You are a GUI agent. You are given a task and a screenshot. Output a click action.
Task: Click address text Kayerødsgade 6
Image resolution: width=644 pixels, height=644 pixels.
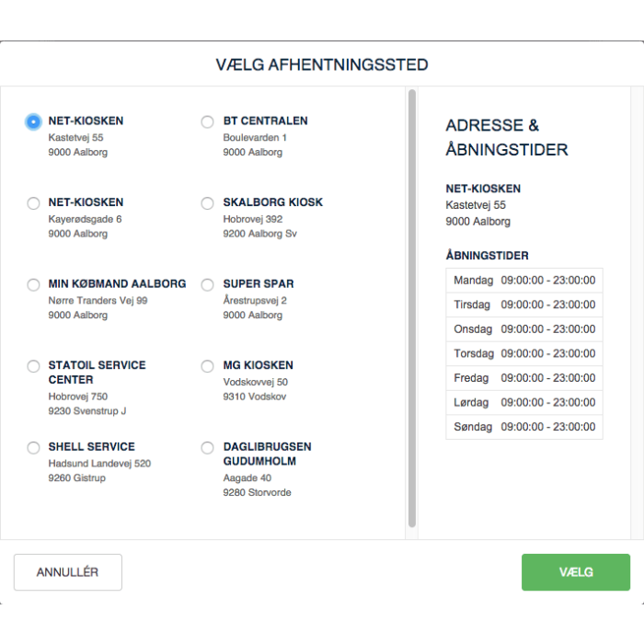pyautogui.click(x=85, y=219)
